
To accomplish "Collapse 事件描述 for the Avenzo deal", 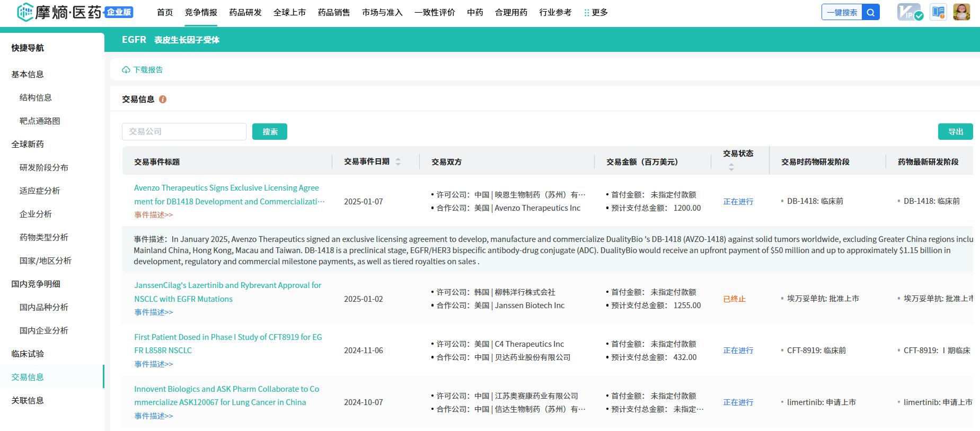I will point(153,215).
